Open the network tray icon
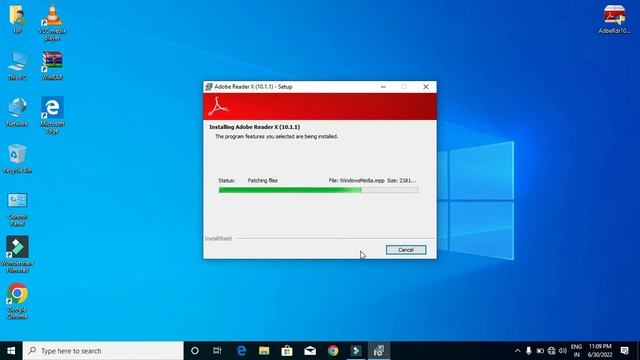 [x=551, y=351]
